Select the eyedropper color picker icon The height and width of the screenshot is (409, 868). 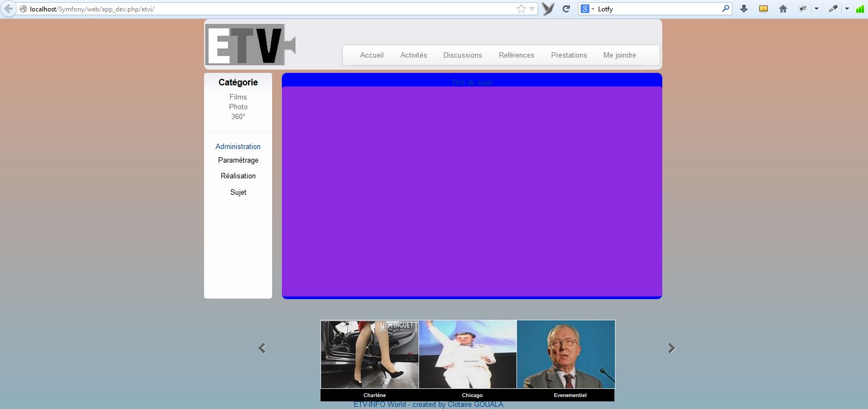[833, 9]
